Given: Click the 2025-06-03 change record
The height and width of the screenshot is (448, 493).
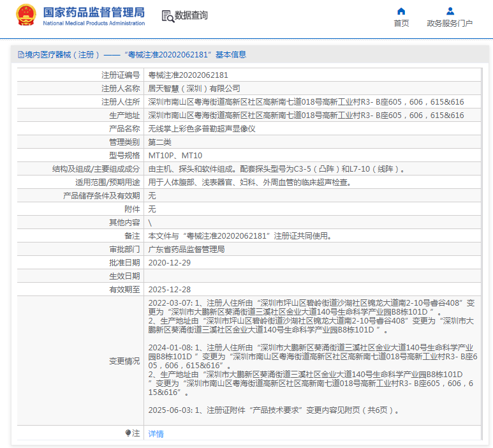Looking at the screenshot, I should (x=274, y=410).
